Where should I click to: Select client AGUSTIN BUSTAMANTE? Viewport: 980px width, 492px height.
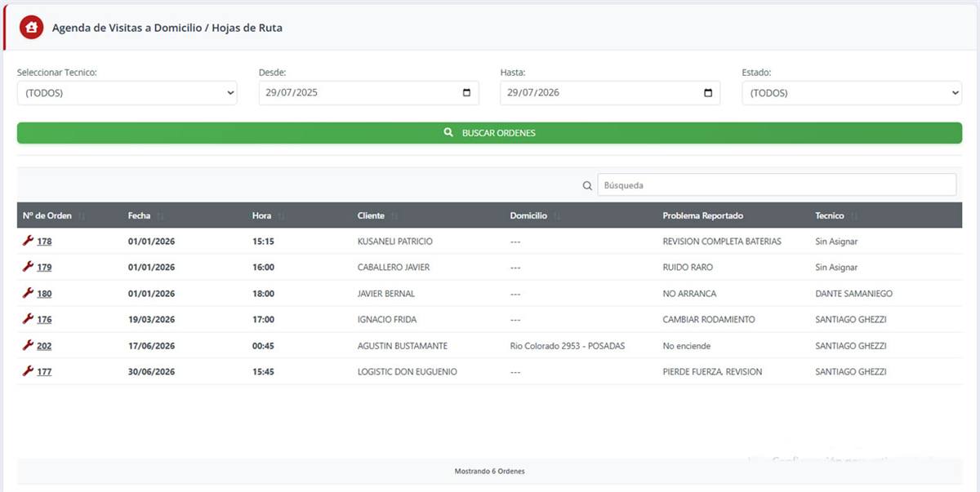(x=403, y=346)
